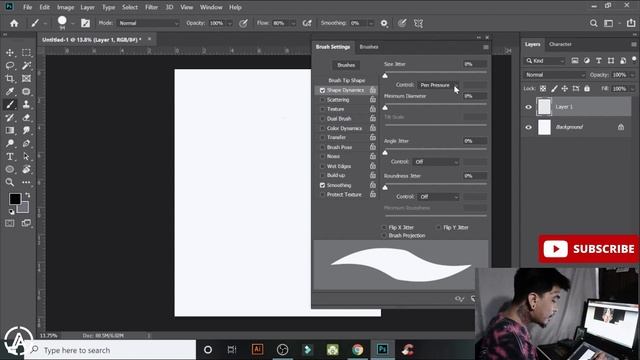Open Roundness Jitter Control dropdown
Image resolution: width=640 pixels, height=360 pixels.
click(x=438, y=197)
